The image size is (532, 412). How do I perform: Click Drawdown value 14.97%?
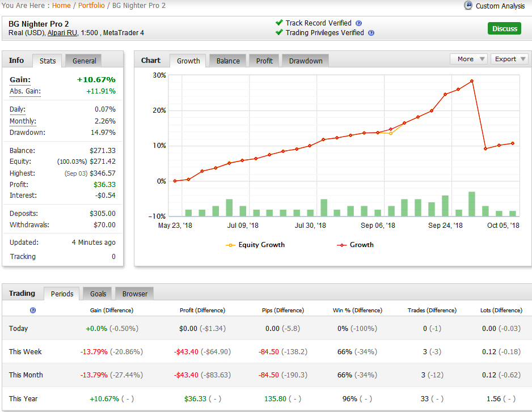(x=103, y=133)
